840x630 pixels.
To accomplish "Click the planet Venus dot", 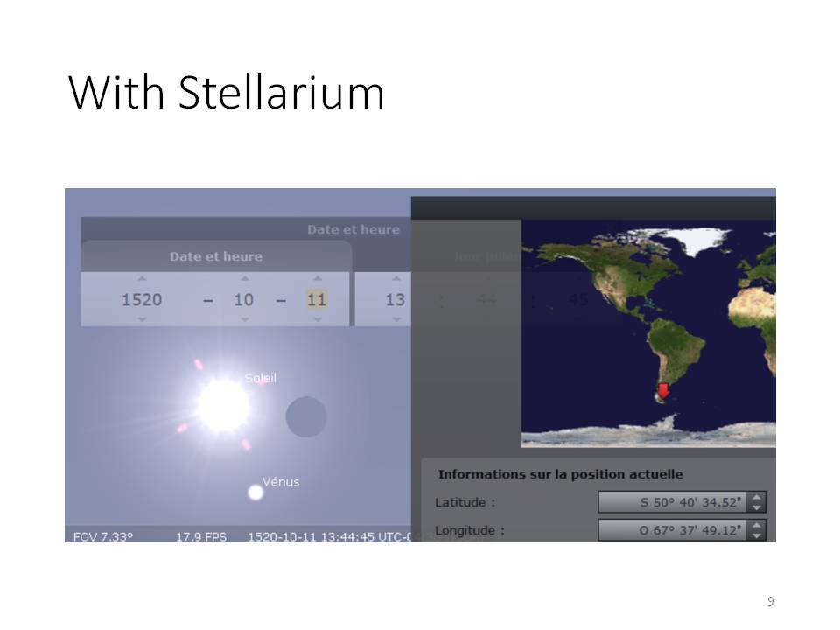I will click(x=255, y=493).
